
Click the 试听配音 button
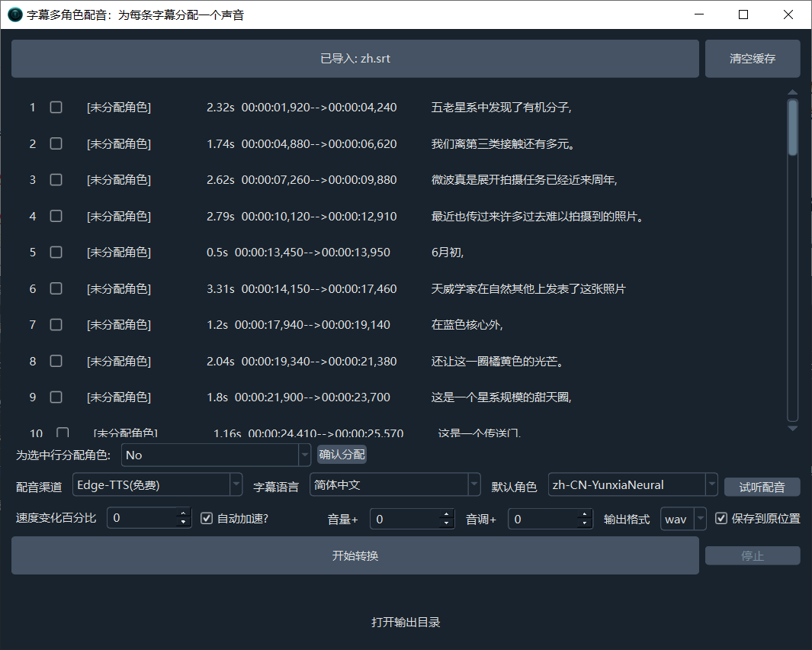click(762, 486)
